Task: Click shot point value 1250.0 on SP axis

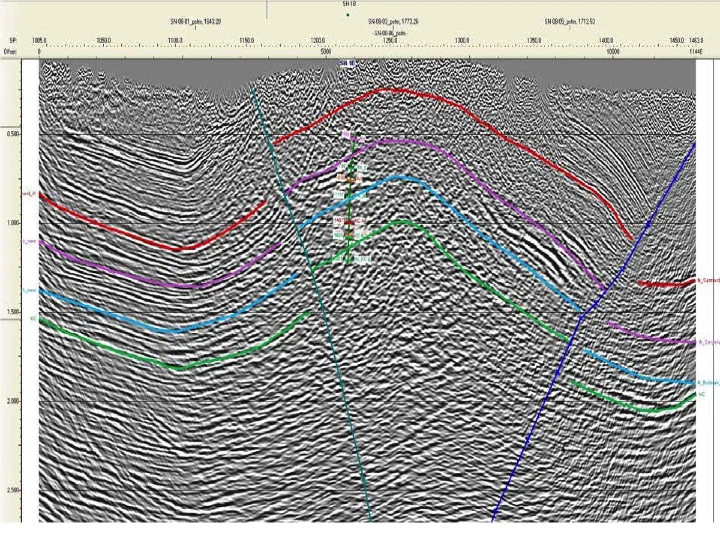Action: click(x=390, y=41)
